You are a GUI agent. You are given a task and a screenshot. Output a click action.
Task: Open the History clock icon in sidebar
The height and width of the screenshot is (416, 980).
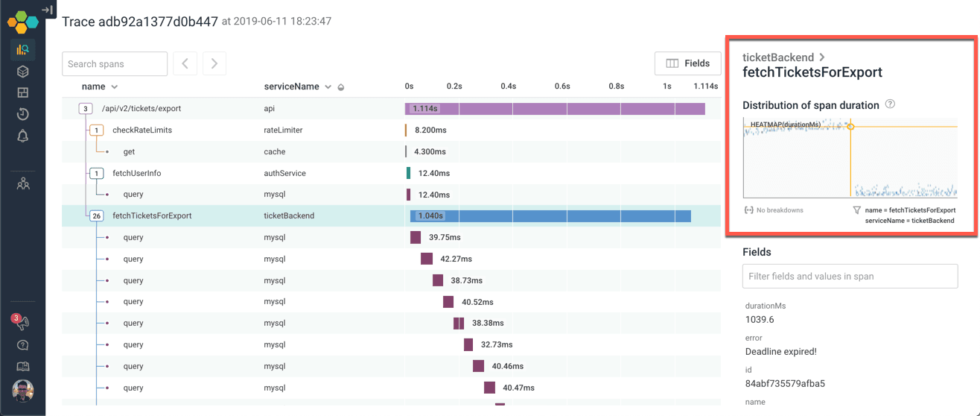click(22, 114)
